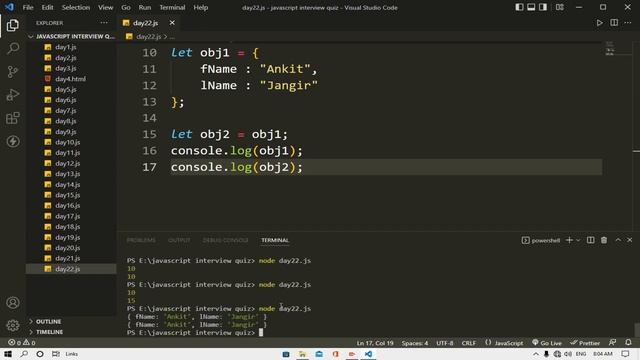The width and height of the screenshot is (640, 360).
Task: Customize layout icon in title bar
Action: [x=560, y=7]
